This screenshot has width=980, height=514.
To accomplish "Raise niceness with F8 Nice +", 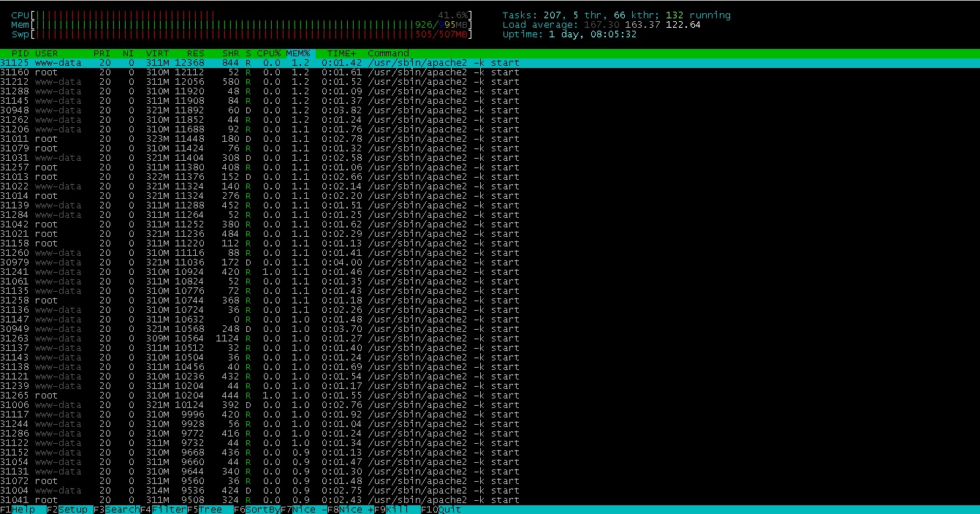I will tap(351, 510).
